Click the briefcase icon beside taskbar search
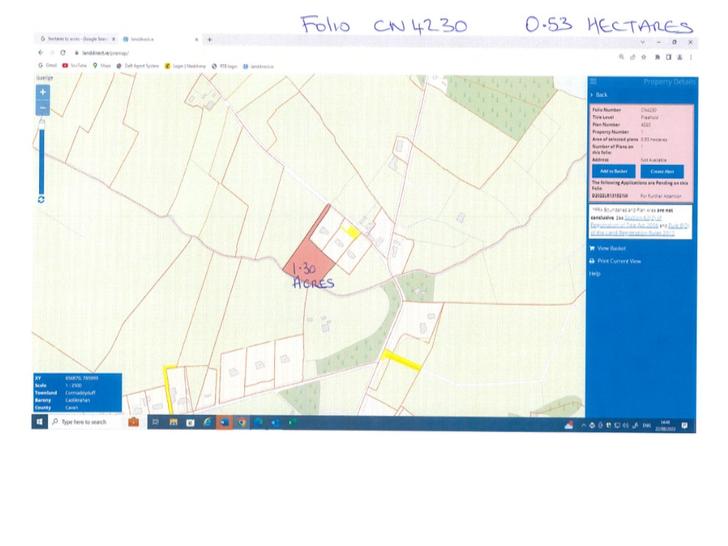The image size is (728, 546). [134, 422]
